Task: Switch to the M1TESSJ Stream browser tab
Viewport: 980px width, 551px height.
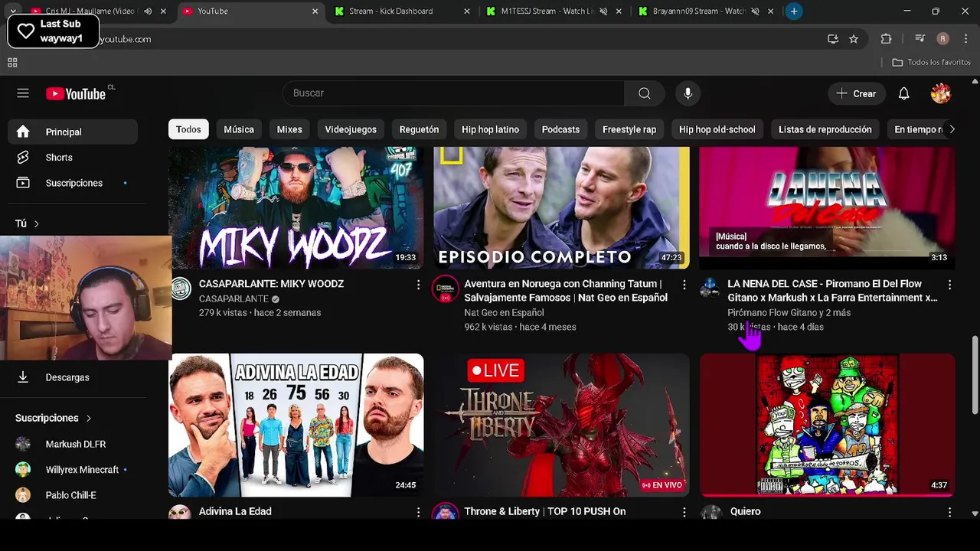Action: (x=547, y=11)
